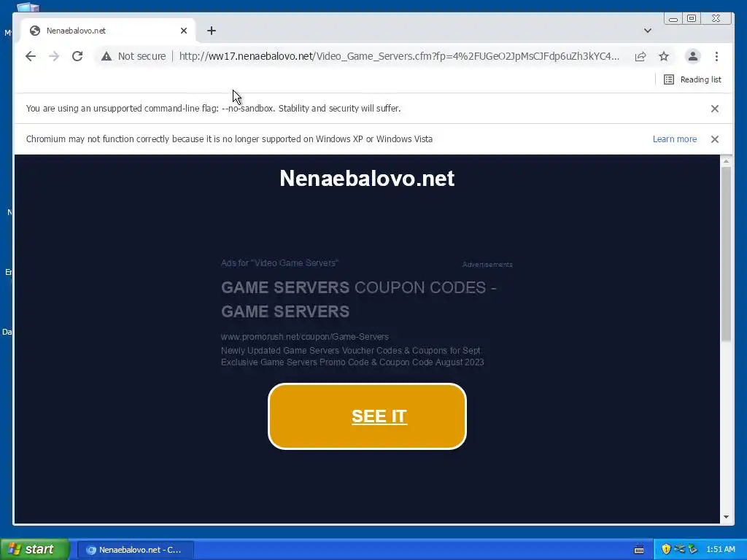The height and width of the screenshot is (560, 747).
Task: Click the on-screen keyboard tray icon
Action: point(639,550)
